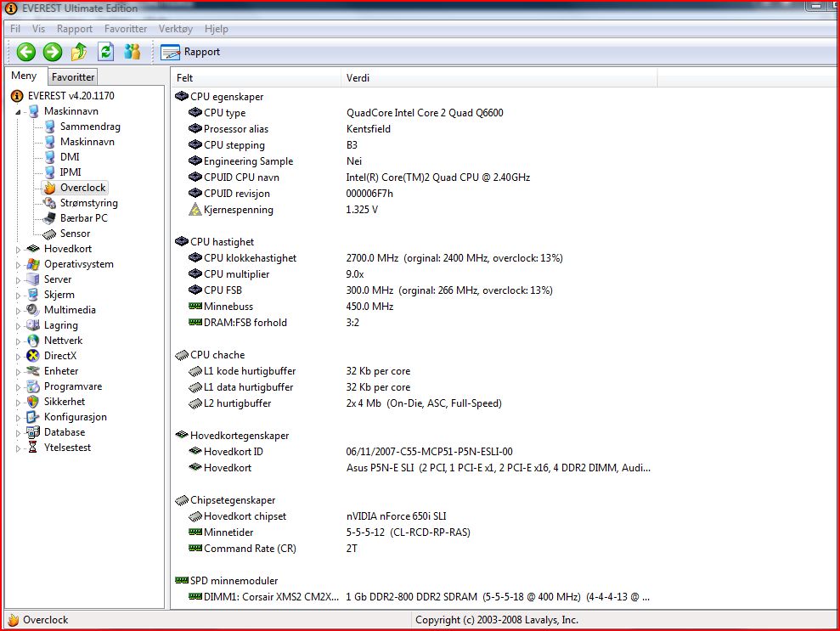This screenshot has width=840, height=631.
Task: Click the Nettverk globe icon
Action: click(x=33, y=341)
